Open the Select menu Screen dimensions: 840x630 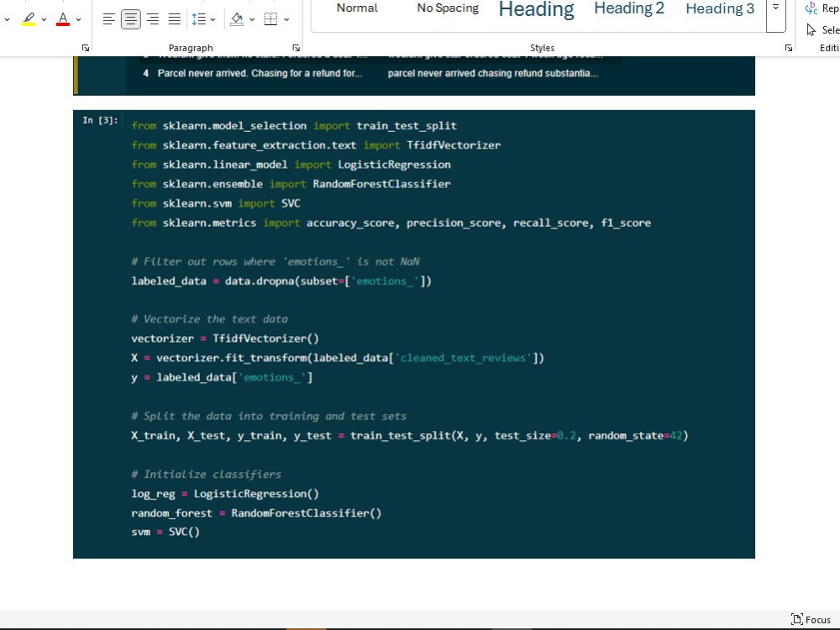[x=823, y=30]
